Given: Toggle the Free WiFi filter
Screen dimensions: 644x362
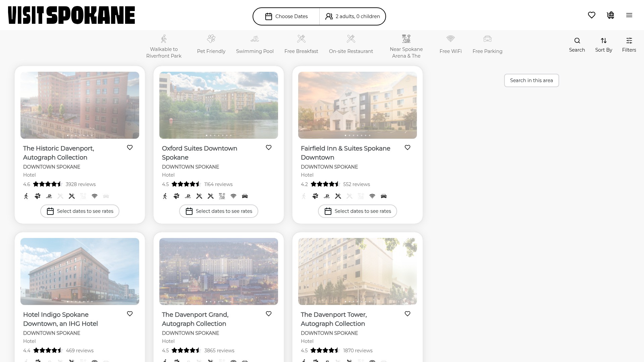Looking at the screenshot, I should tap(450, 44).
